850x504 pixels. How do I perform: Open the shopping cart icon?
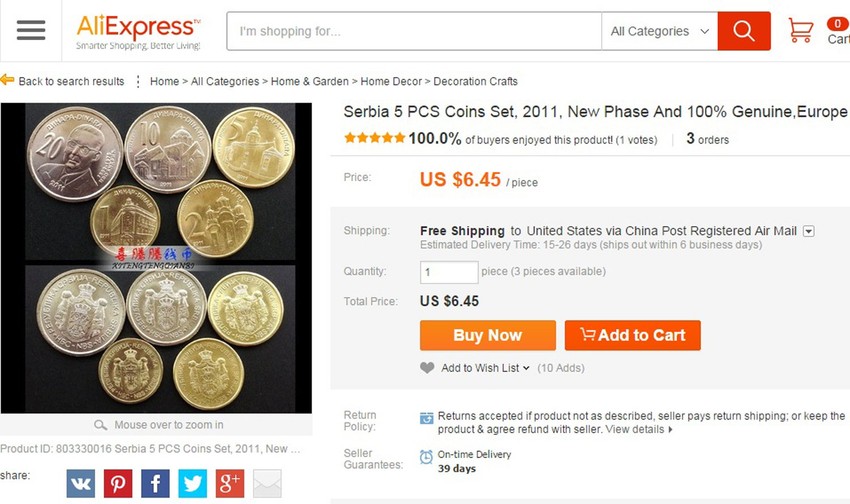click(x=801, y=30)
